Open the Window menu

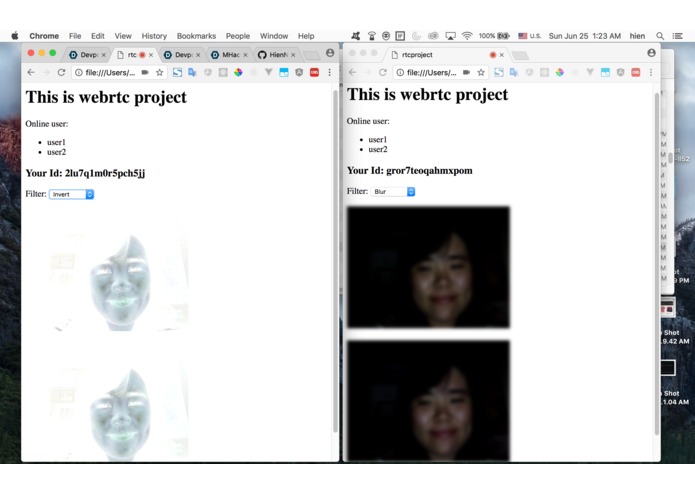click(273, 36)
